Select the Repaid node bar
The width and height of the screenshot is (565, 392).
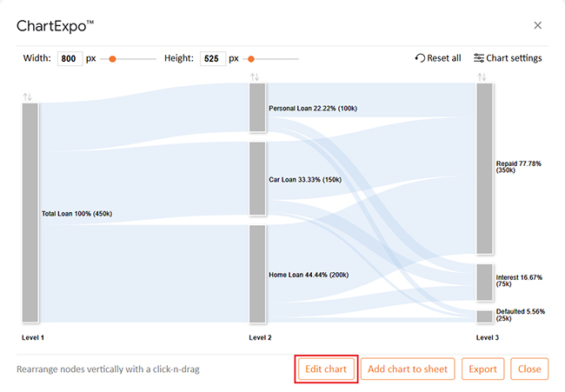click(x=484, y=168)
